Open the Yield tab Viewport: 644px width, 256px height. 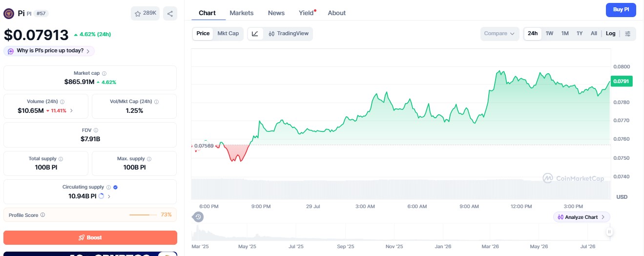tap(307, 13)
